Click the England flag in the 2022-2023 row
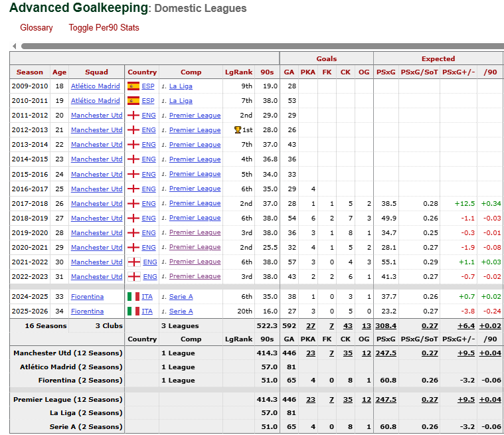Viewport: 504px width, 435px height. click(134, 276)
